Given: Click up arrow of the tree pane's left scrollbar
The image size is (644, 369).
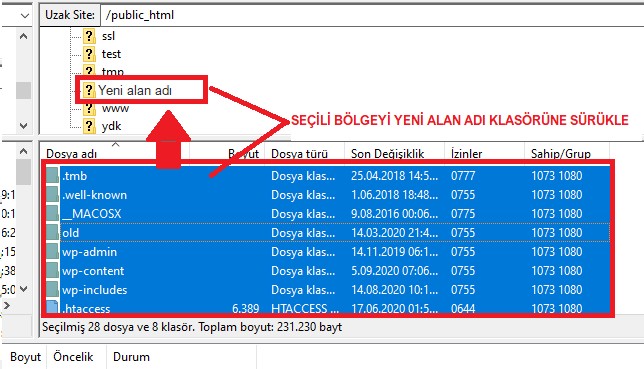Looking at the screenshot, I should (23, 37).
